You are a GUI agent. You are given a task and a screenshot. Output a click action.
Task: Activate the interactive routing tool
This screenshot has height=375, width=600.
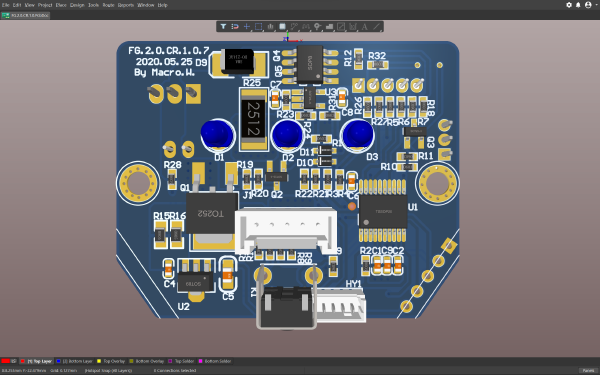pyautogui.click(x=294, y=26)
